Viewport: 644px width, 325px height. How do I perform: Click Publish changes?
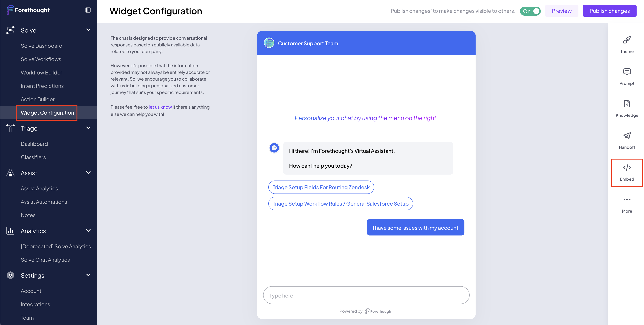click(609, 11)
